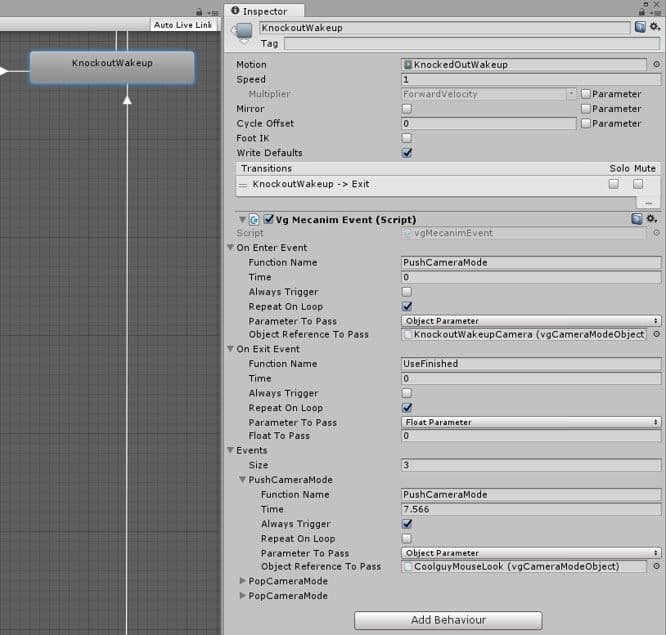Open the Float Parameter dropdown
The width and height of the screenshot is (666, 635).
pyautogui.click(x=531, y=422)
